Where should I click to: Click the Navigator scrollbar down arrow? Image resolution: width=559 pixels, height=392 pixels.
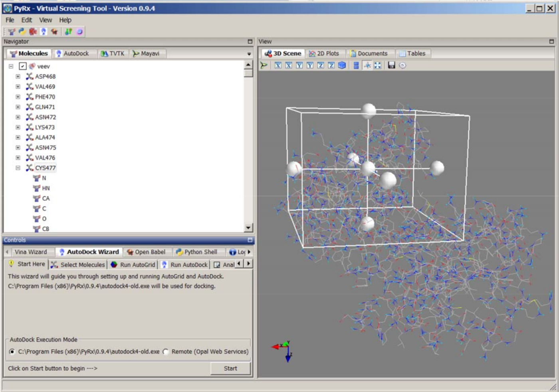click(248, 228)
